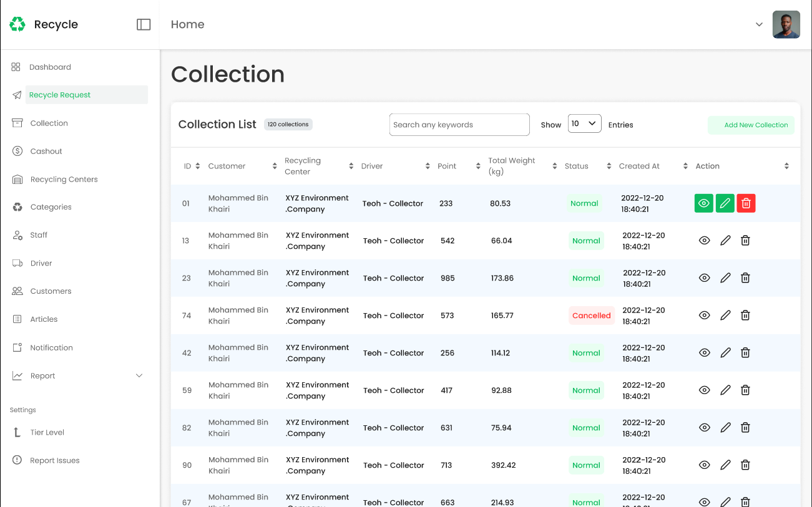Screen dimensions: 812x507
Task: Click the Recycling Centers building icon
Action: point(17,179)
